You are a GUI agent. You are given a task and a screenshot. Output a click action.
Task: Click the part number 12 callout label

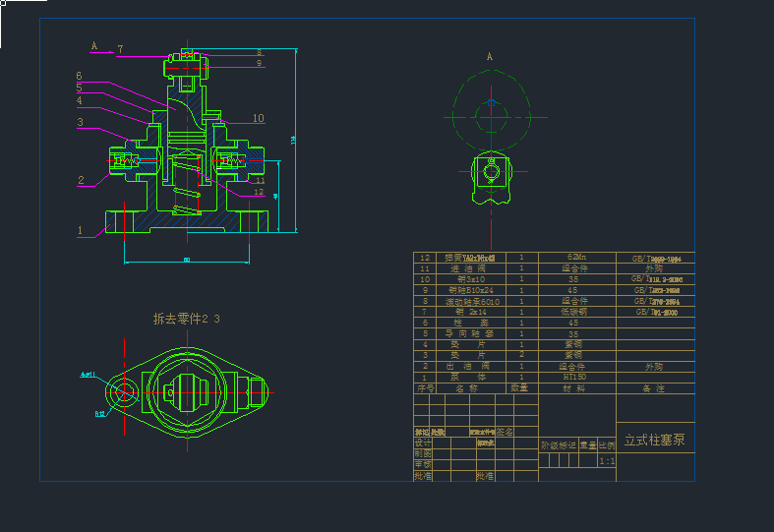click(259, 193)
